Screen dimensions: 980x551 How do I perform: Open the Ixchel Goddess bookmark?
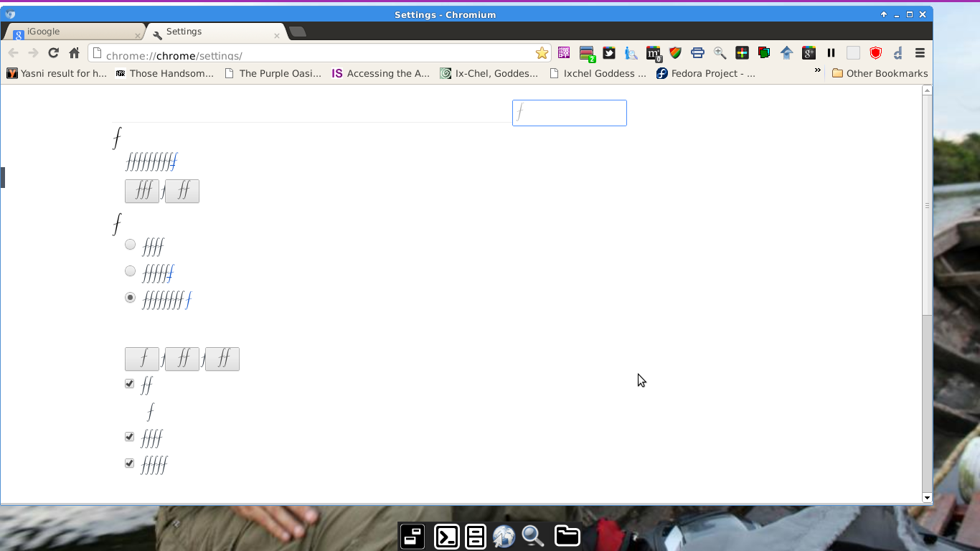pos(598,73)
